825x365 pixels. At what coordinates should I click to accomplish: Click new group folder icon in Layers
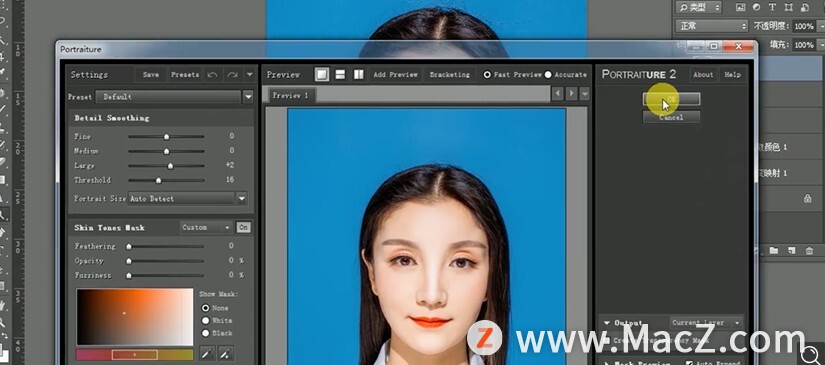[x=774, y=250]
